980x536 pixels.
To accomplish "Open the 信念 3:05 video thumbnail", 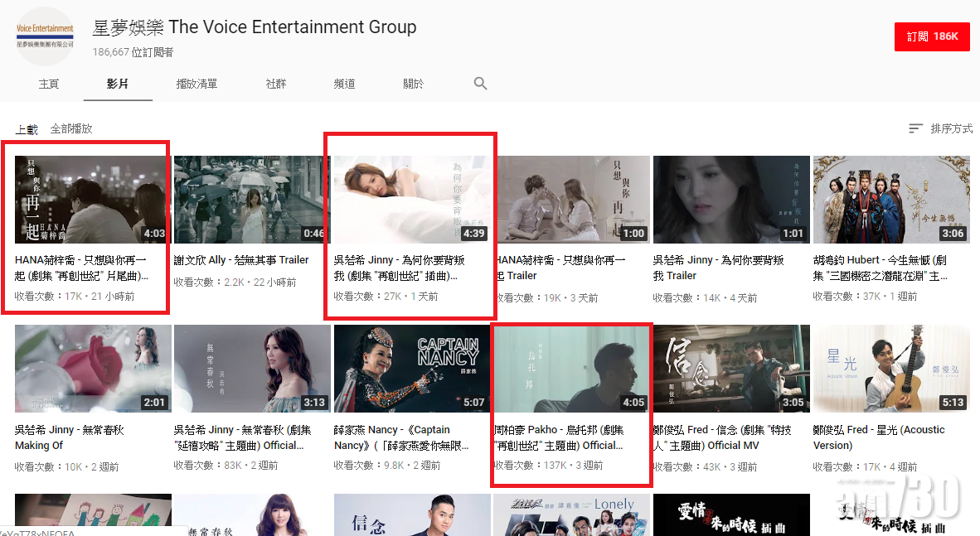I will click(731, 369).
